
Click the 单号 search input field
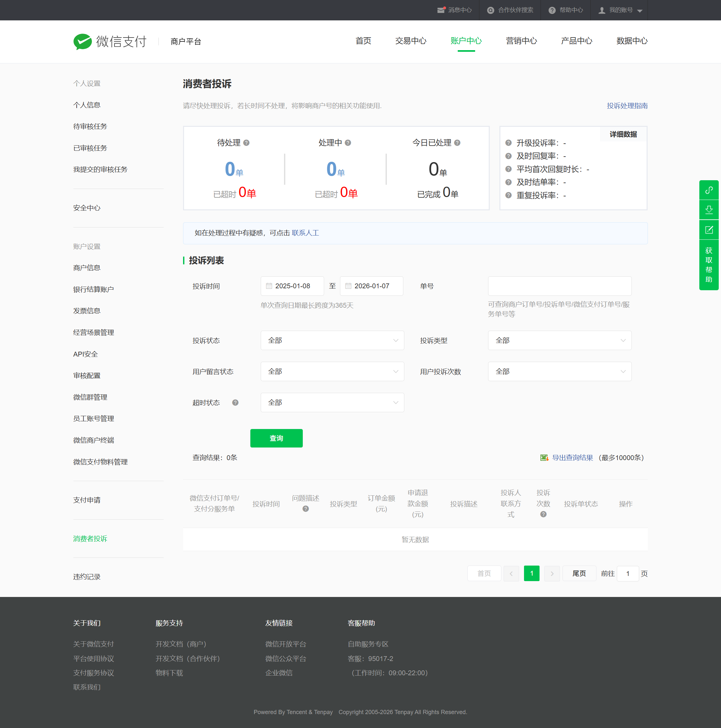559,286
